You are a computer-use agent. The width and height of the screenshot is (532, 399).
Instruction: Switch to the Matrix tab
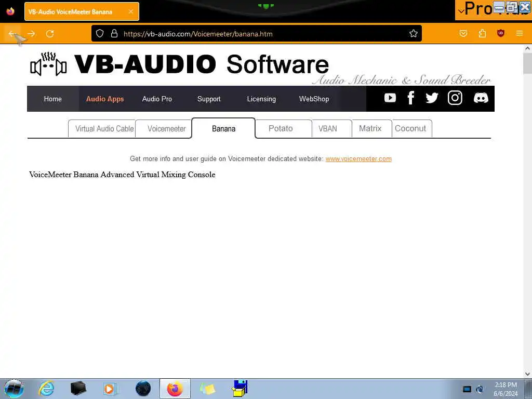(372, 129)
